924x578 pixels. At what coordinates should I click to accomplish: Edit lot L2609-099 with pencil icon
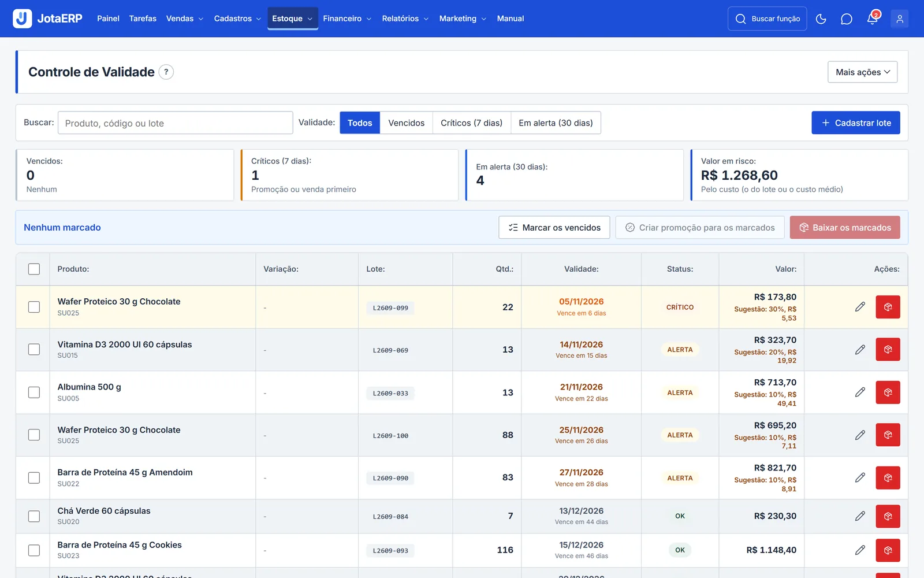pyautogui.click(x=860, y=307)
